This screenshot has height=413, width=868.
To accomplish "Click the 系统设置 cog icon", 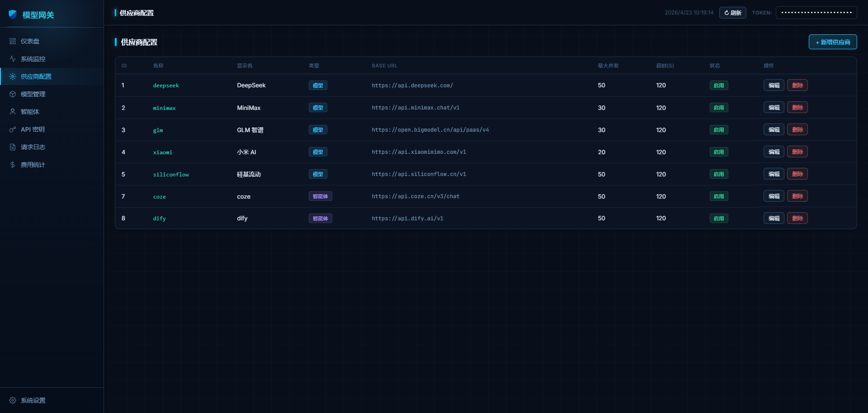I will coord(13,400).
